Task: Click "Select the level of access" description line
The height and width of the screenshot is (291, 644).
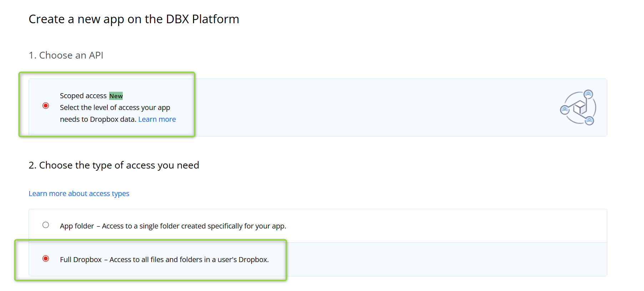Action: pyautogui.click(x=115, y=107)
